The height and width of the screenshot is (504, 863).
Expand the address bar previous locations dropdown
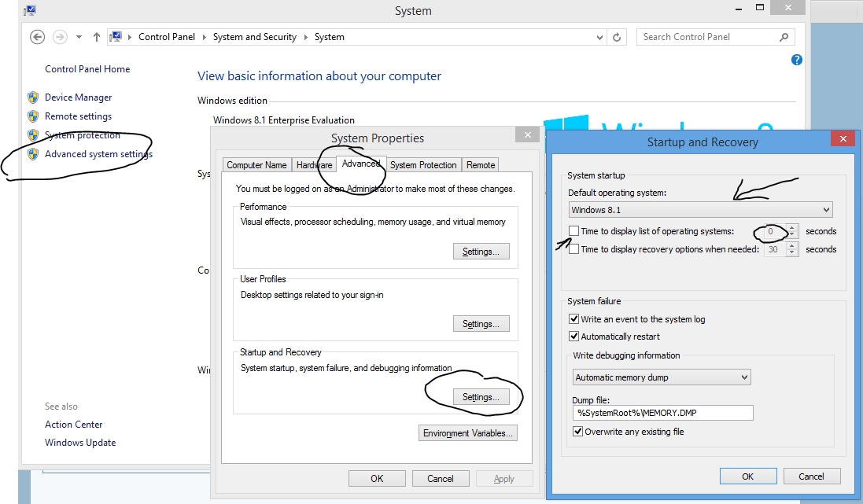point(599,38)
